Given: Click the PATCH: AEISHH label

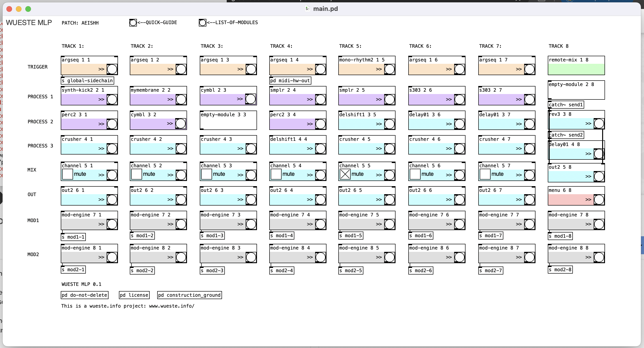Looking at the screenshot, I should click(x=80, y=23).
